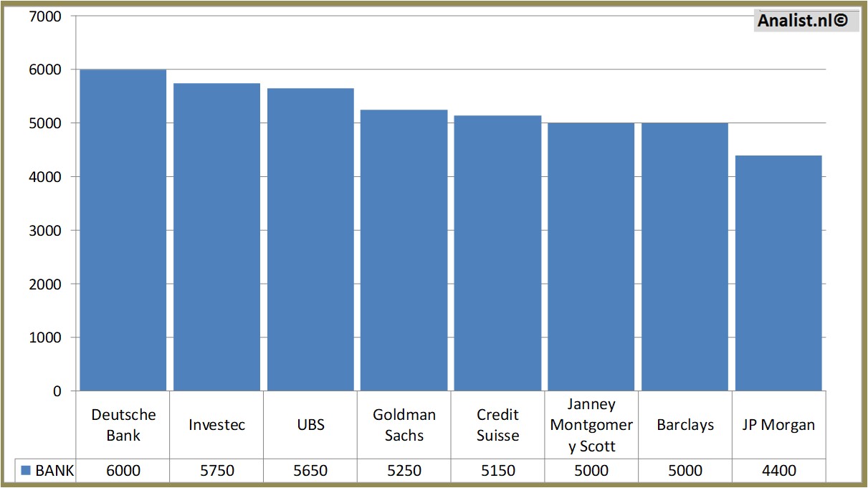Viewport: 868px width, 488px height.
Task: Click the Credit Suisse bar
Action: click(x=497, y=253)
